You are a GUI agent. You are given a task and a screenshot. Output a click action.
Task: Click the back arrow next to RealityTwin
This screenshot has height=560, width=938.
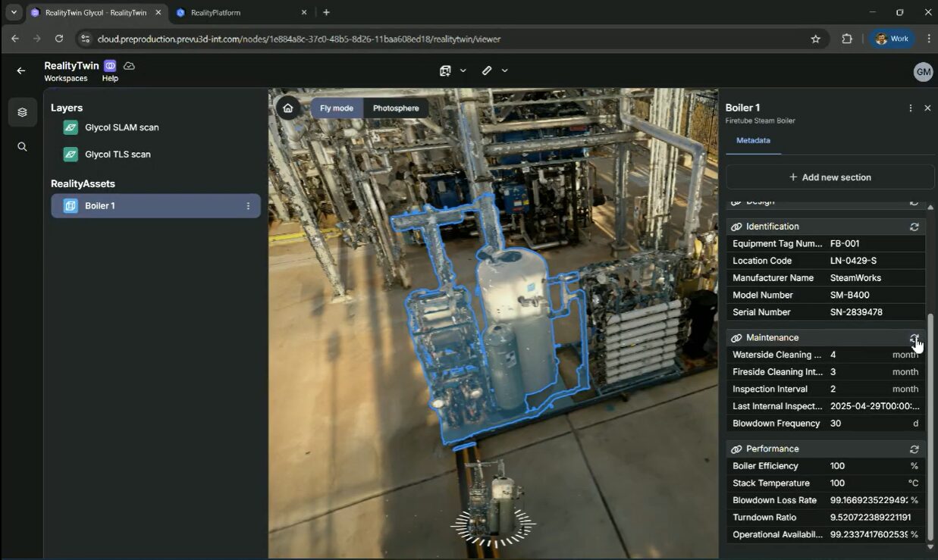20,70
